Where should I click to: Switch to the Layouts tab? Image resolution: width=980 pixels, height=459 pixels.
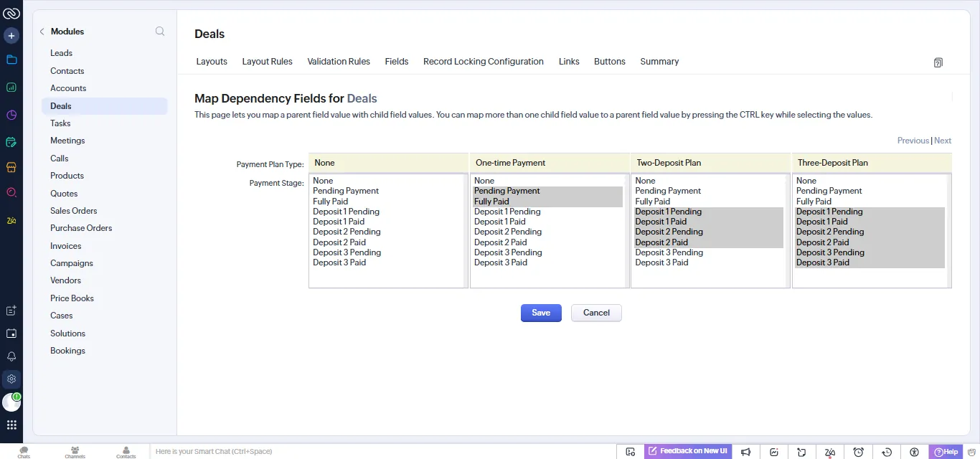click(x=212, y=62)
